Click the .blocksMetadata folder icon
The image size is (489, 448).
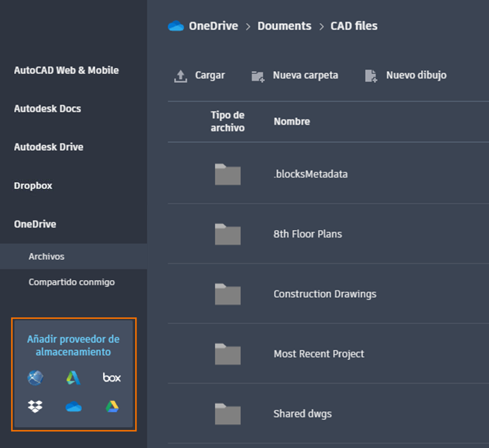228,174
